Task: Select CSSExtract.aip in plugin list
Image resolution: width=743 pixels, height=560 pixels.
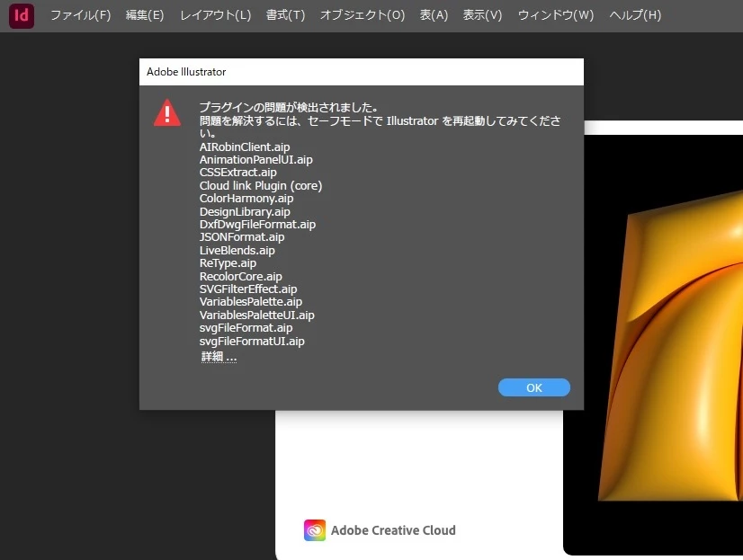Action: [237, 173]
